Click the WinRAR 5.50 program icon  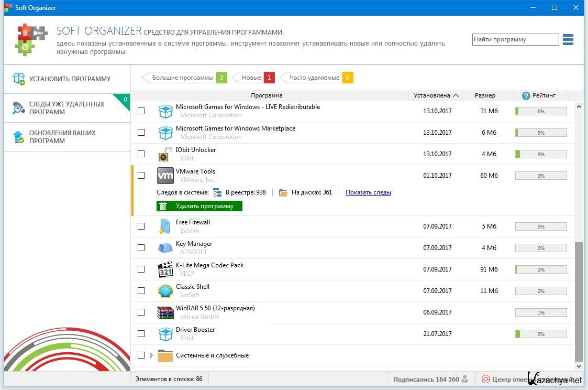click(x=165, y=312)
